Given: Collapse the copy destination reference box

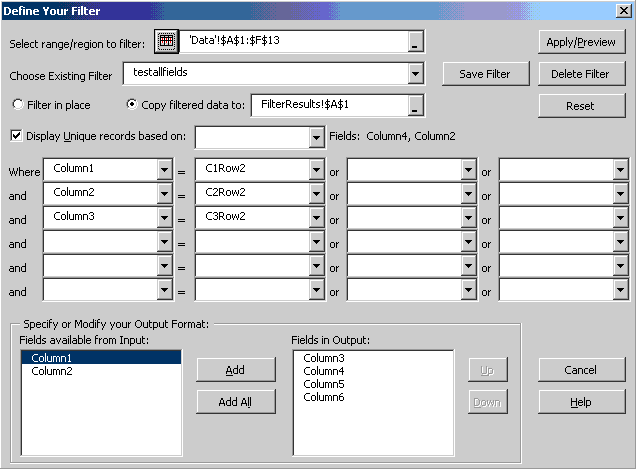Looking at the screenshot, I should click(x=415, y=105).
